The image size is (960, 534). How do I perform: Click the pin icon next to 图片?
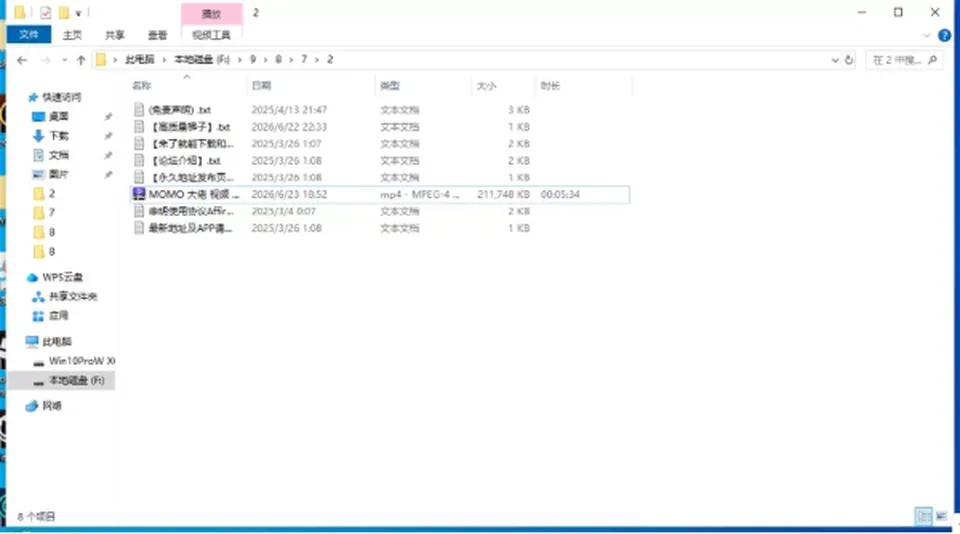(x=108, y=174)
